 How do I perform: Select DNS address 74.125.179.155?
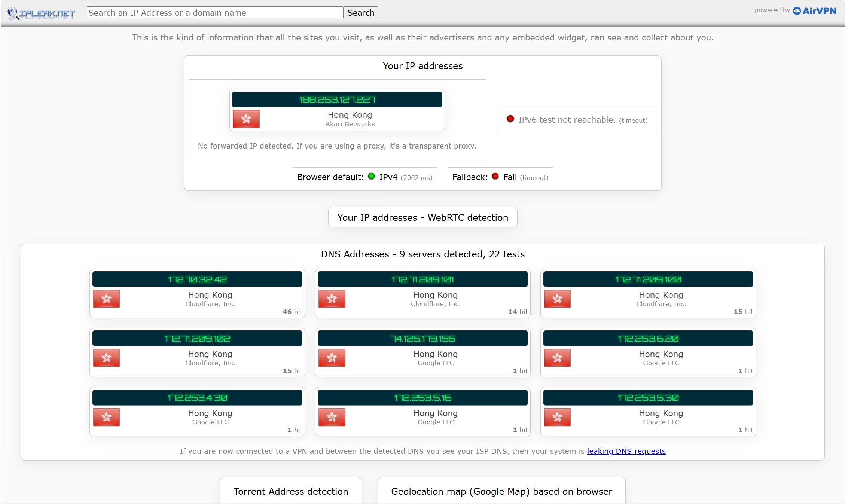[x=422, y=338]
